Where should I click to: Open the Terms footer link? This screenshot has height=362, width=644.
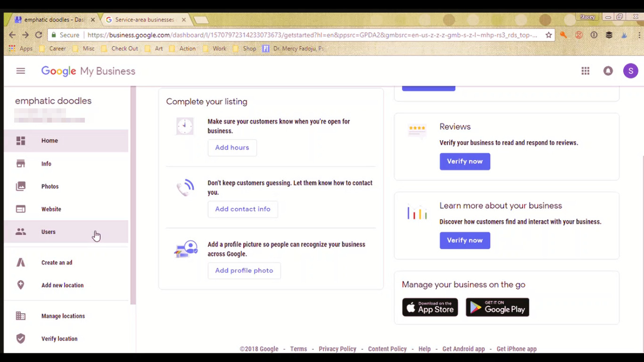coord(298,349)
